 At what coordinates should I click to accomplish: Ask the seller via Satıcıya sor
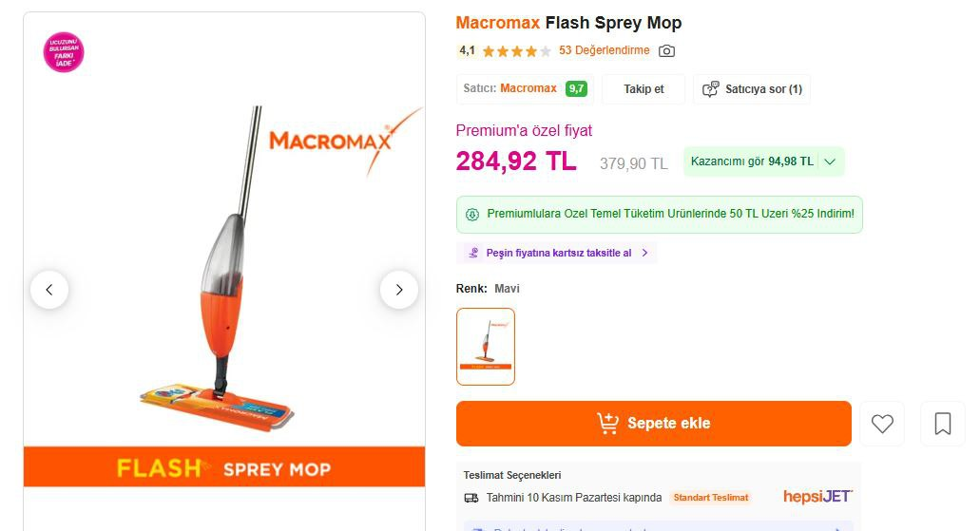752,89
